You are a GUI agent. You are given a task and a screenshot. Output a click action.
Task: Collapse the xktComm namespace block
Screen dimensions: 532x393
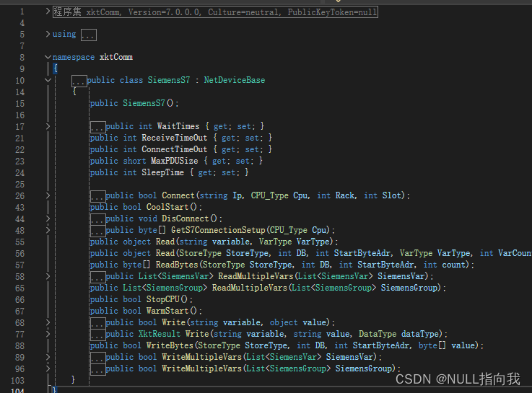click(48, 57)
